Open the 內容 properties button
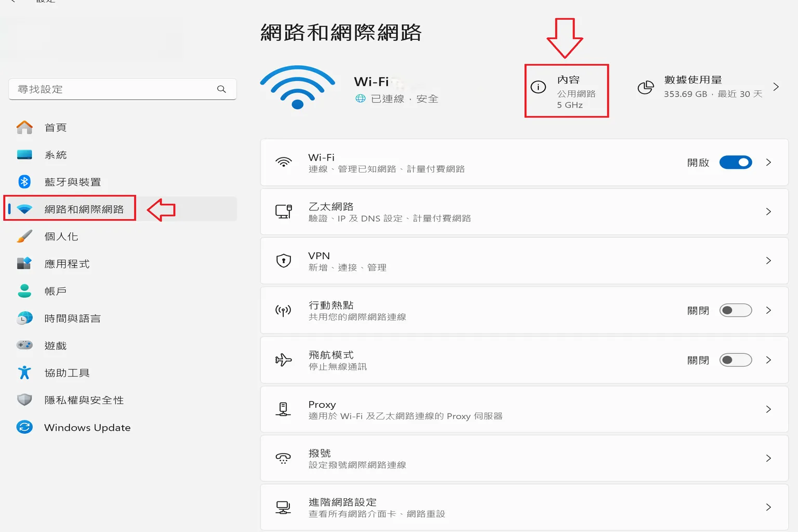The width and height of the screenshot is (798, 532). [x=566, y=91]
